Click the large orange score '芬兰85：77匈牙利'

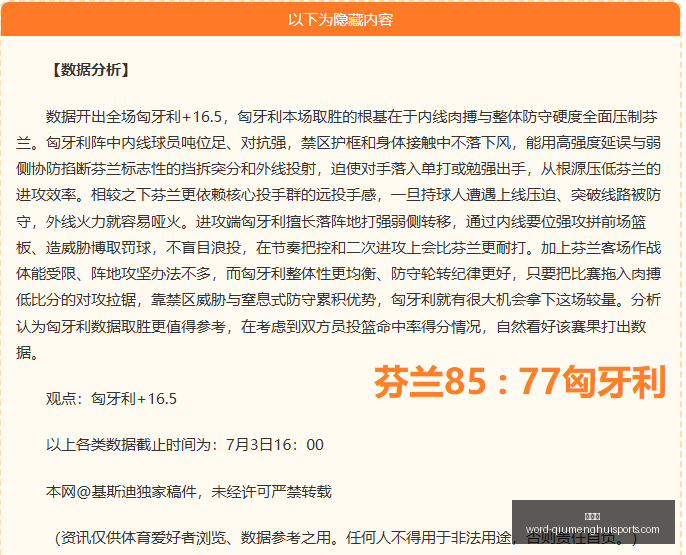[x=520, y=382]
